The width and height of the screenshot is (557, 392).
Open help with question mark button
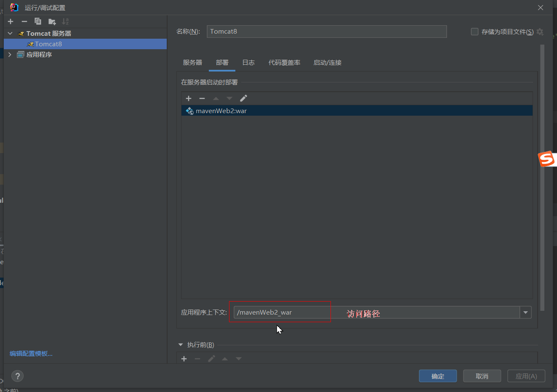pyautogui.click(x=17, y=376)
